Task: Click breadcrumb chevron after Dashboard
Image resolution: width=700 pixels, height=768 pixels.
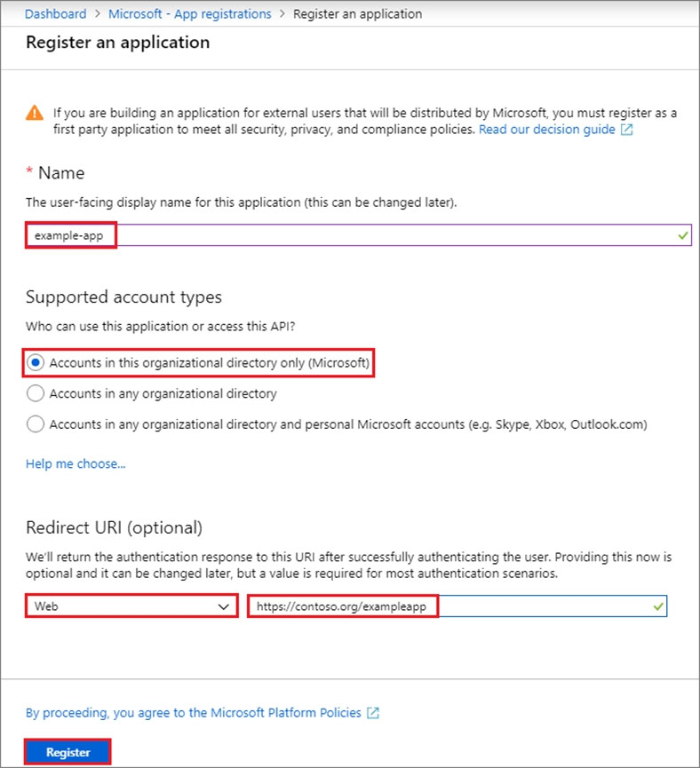Action: coord(97,14)
